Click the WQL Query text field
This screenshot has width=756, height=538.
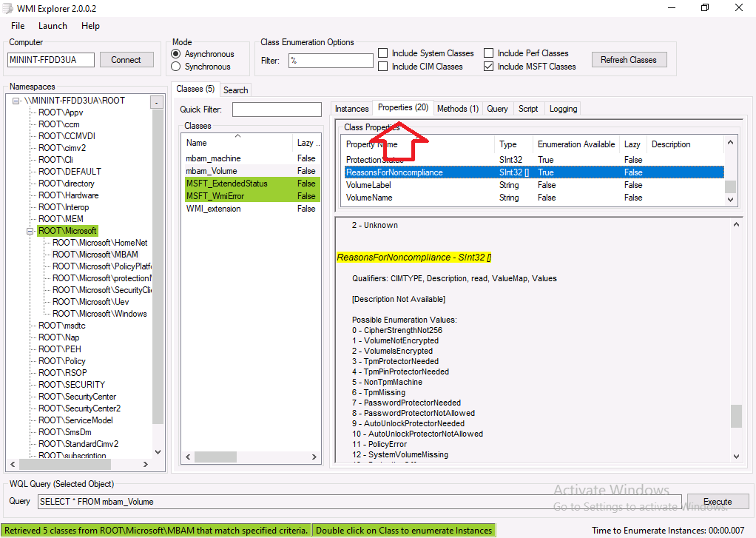360,502
